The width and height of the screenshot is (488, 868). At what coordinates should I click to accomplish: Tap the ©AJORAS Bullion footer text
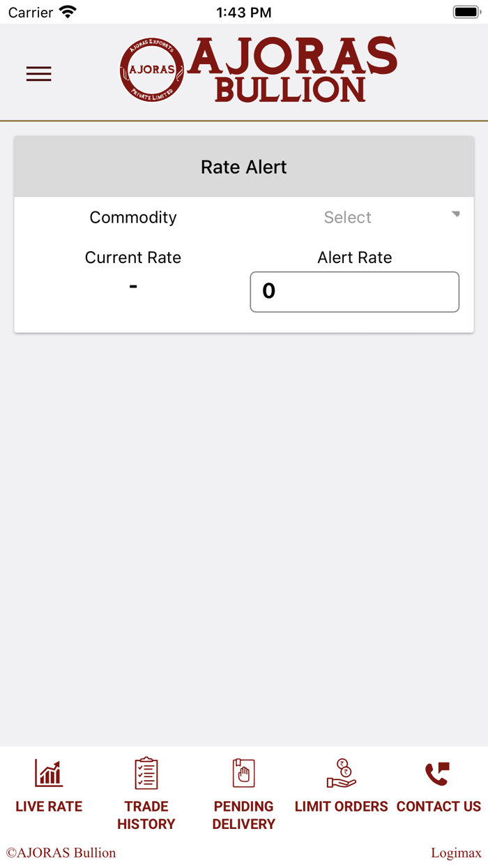61,853
